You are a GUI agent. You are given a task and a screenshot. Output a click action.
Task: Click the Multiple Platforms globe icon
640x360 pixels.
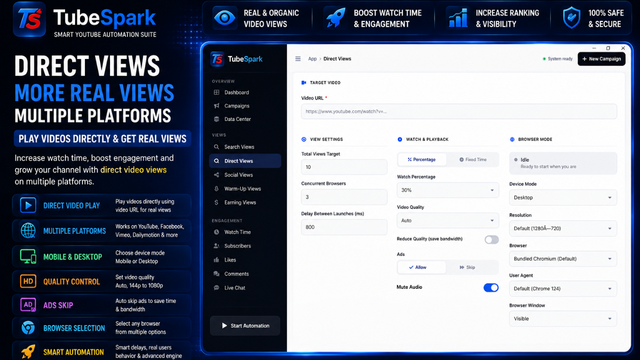[x=28, y=231]
